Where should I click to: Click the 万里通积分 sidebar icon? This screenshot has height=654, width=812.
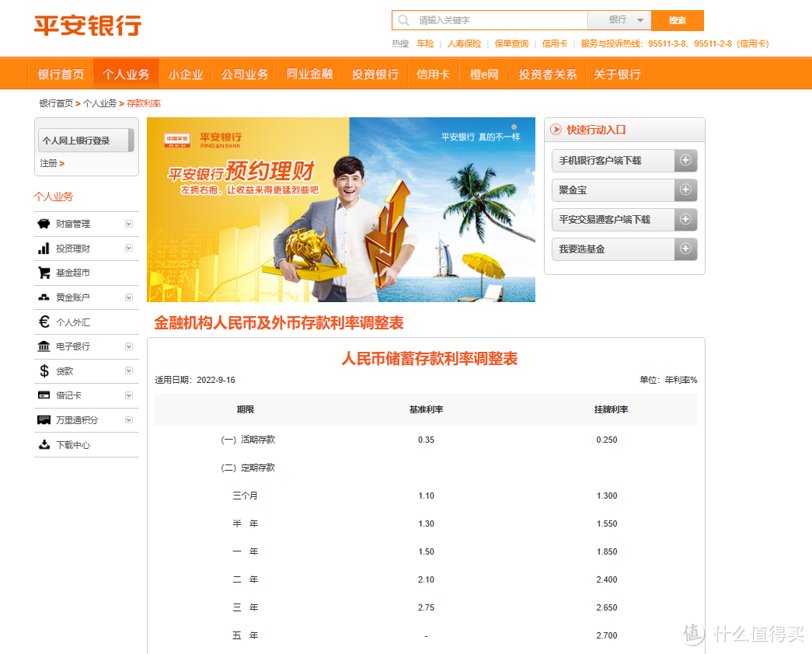(44, 420)
